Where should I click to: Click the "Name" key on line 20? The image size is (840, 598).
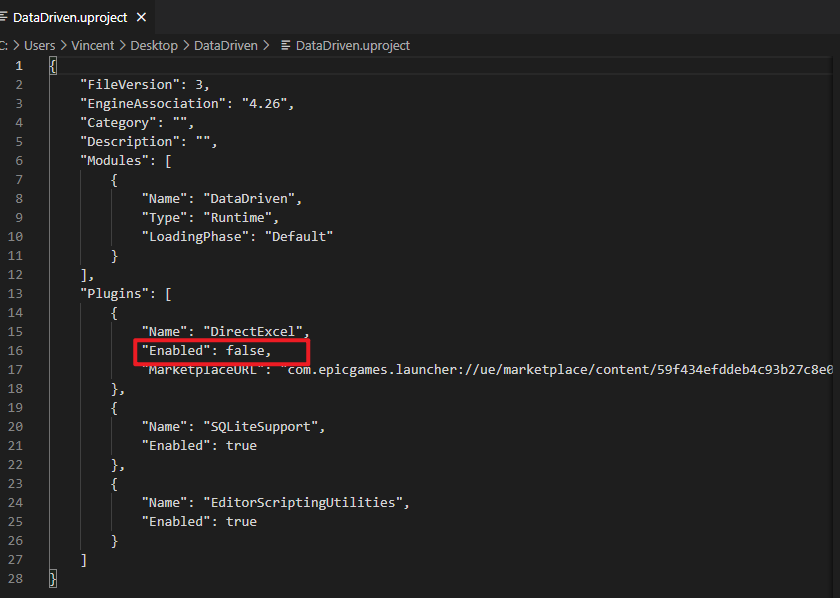pos(165,427)
